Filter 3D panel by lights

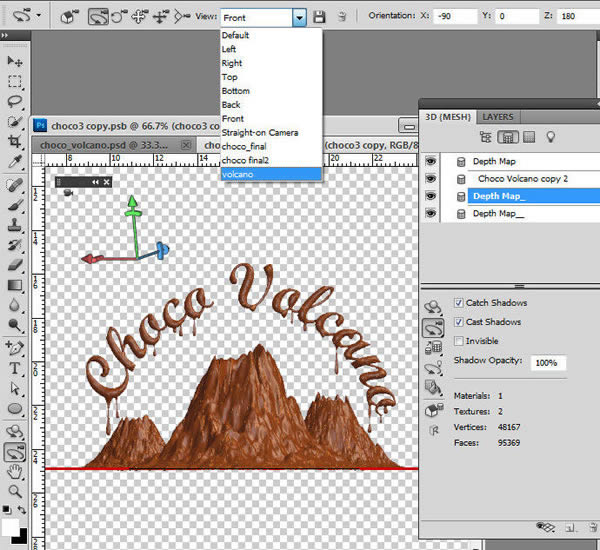551,137
